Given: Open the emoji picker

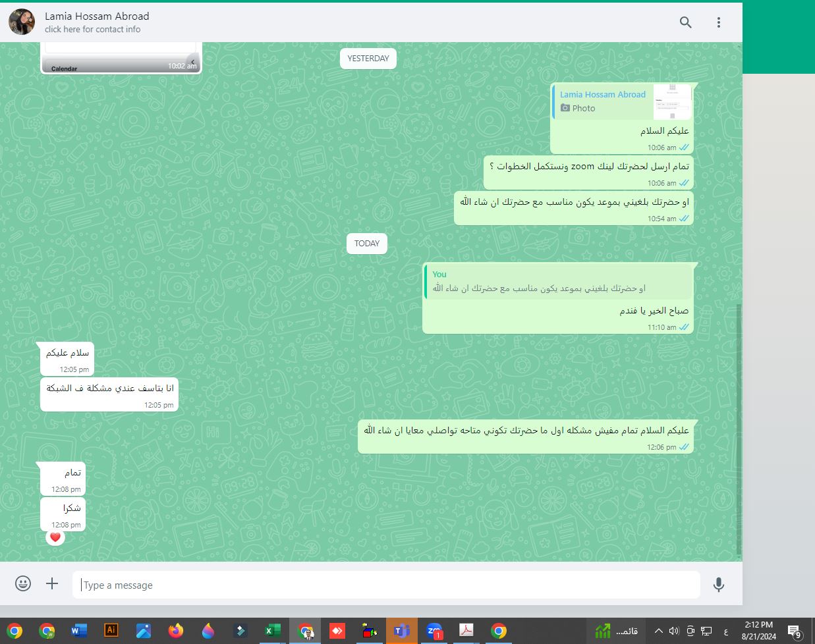Looking at the screenshot, I should [x=23, y=583].
